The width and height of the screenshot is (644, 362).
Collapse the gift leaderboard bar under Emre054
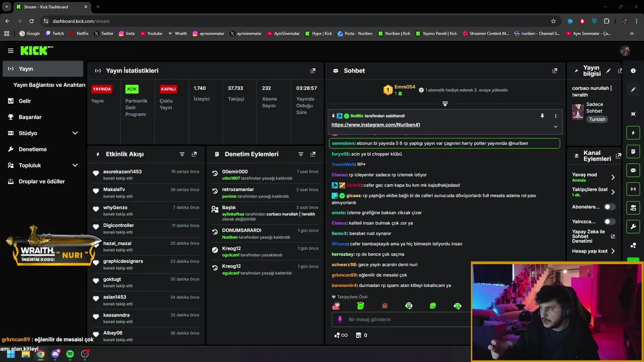tap(445, 104)
